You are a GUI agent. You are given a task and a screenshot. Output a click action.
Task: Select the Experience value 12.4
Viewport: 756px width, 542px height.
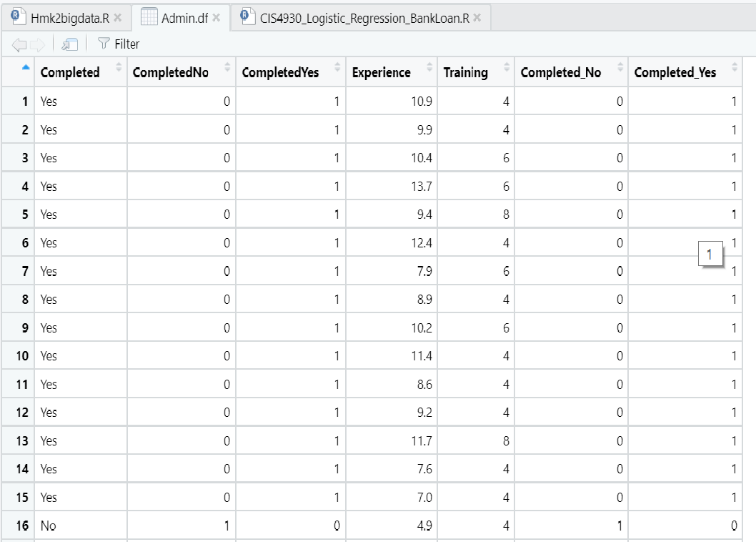(x=422, y=243)
